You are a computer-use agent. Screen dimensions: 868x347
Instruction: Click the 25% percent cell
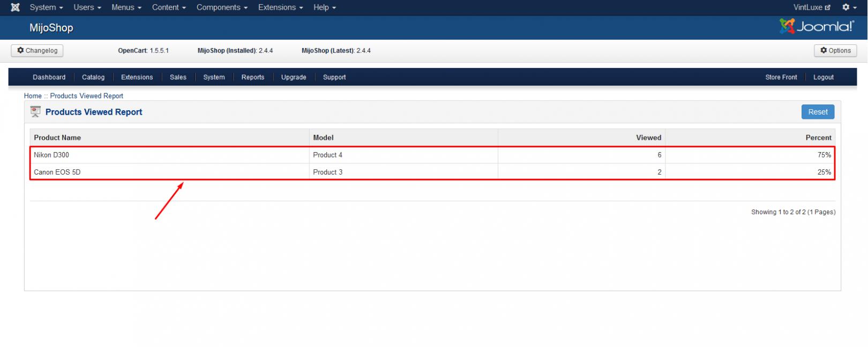click(x=750, y=172)
